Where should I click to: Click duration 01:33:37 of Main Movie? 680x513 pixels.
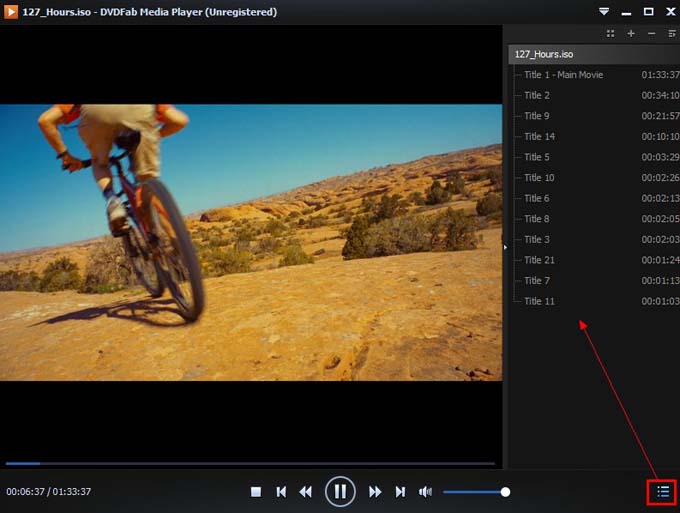pyautogui.click(x=660, y=75)
